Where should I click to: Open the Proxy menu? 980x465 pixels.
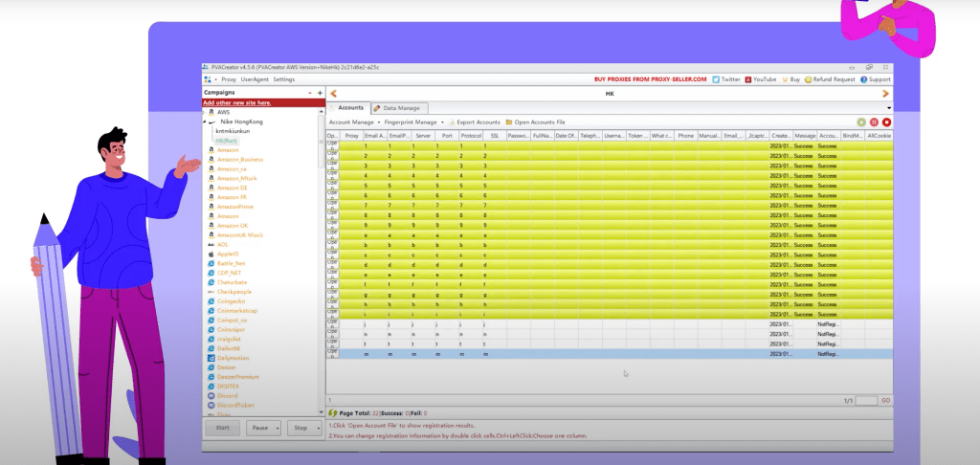pos(228,79)
